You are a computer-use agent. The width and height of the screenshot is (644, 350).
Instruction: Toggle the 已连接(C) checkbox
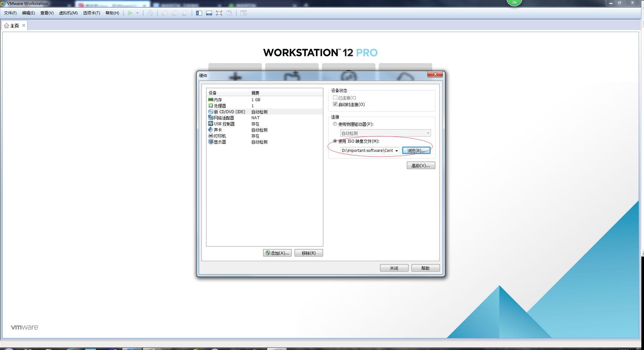(335, 98)
